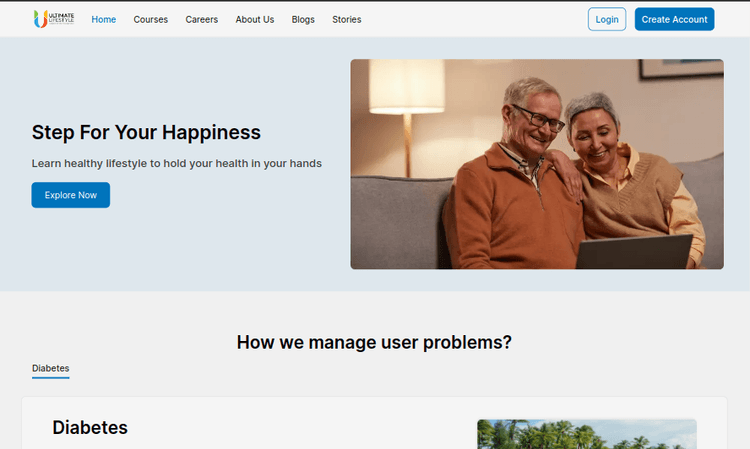Open the Blogs section
750x449 pixels.
pos(303,20)
